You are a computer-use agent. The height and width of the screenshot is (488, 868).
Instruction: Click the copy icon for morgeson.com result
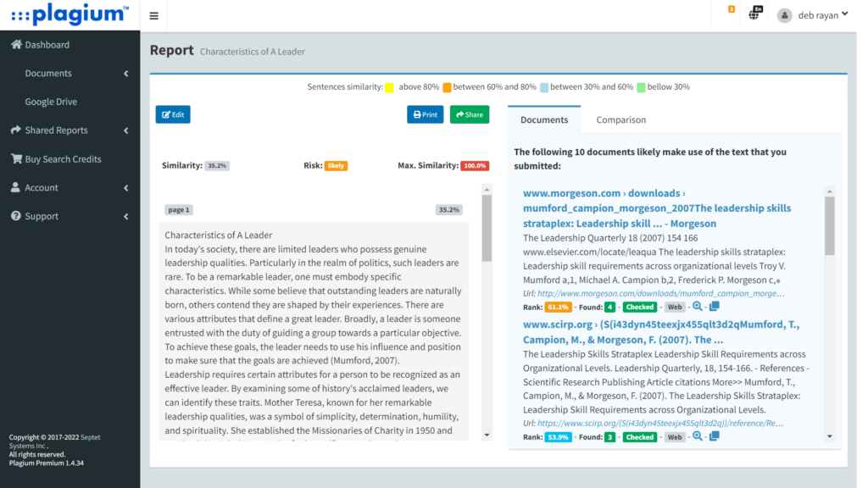click(x=714, y=307)
